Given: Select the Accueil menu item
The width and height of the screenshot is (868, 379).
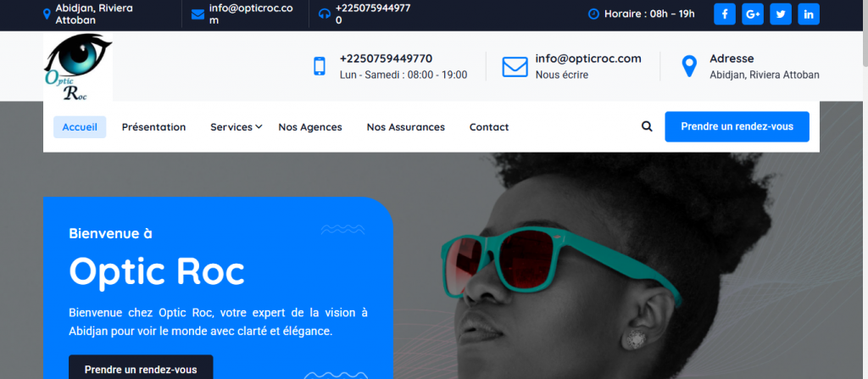Looking at the screenshot, I should (x=80, y=127).
